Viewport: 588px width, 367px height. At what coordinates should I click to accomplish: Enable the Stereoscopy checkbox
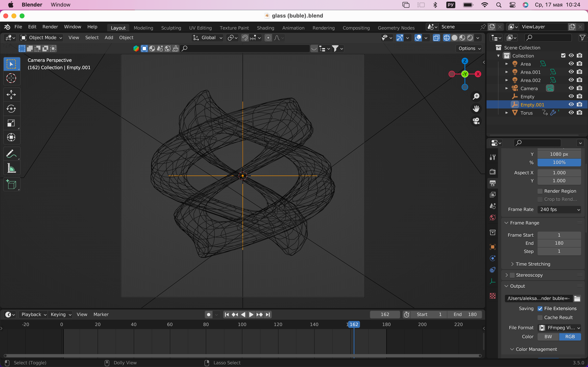pyautogui.click(x=513, y=275)
